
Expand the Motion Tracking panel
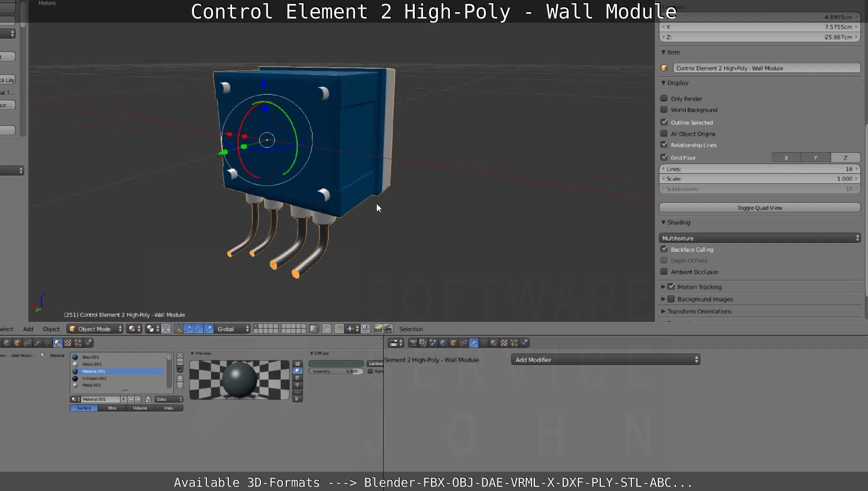coord(663,287)
